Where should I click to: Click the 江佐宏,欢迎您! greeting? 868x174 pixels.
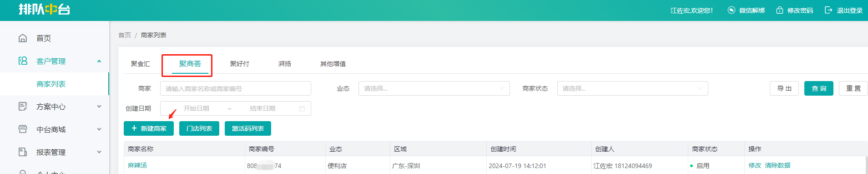tap(691, 10)
